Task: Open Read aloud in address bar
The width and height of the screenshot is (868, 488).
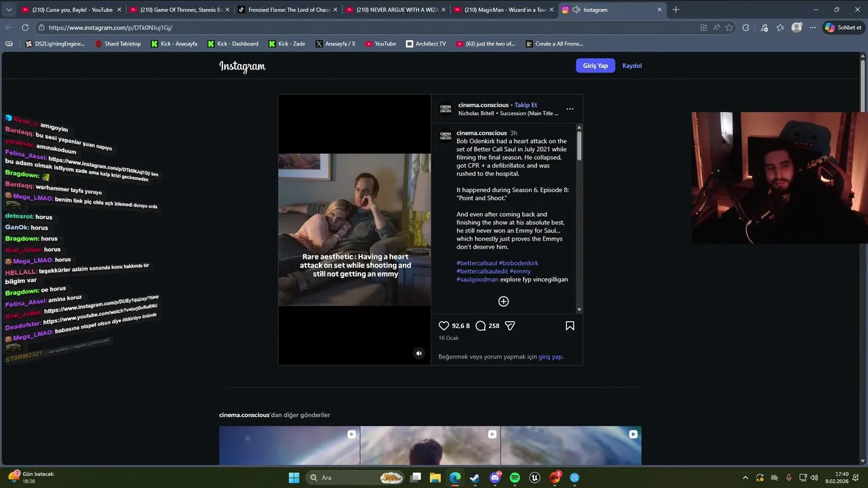Action: 716,28
